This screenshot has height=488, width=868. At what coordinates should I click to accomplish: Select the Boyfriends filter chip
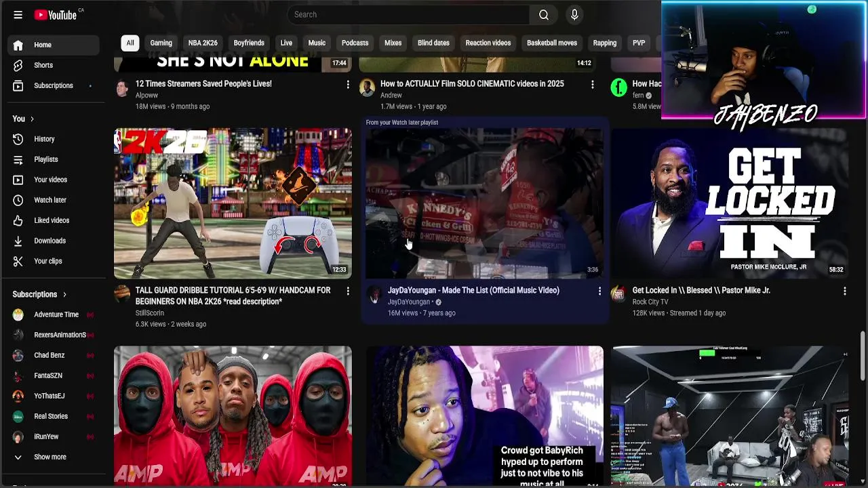tap(249, 43)
